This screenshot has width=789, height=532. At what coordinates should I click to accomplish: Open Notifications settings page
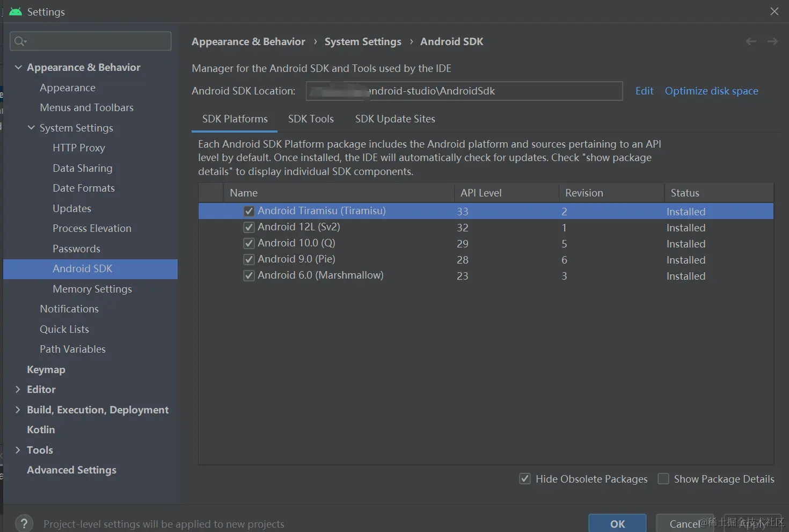coord(69,309)
